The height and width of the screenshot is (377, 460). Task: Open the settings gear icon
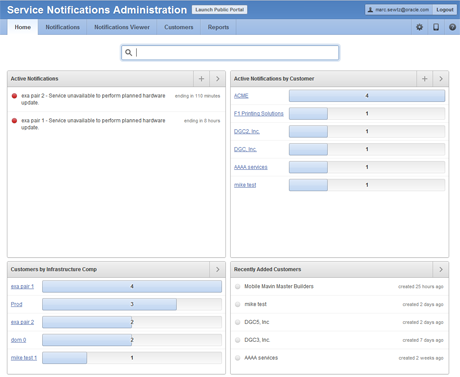pos(419,27)
